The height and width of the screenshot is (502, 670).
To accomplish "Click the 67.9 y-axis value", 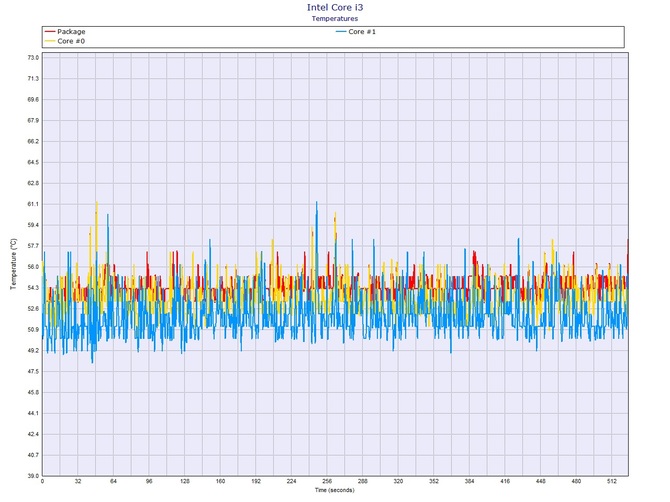I will pos(33,120).
